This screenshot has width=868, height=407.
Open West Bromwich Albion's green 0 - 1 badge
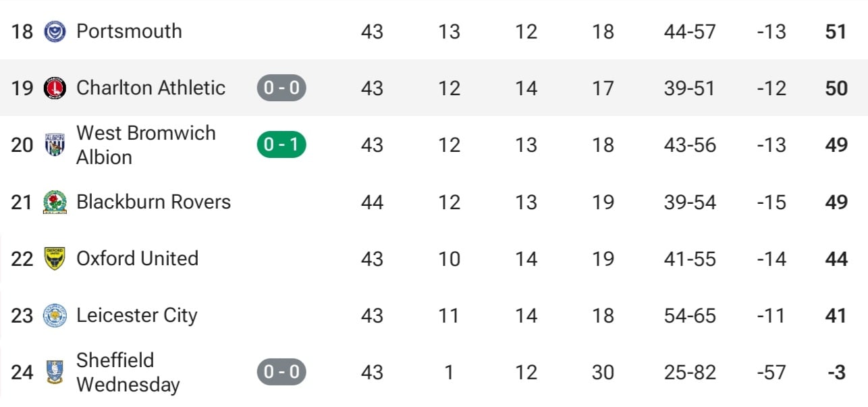point(281,144)
